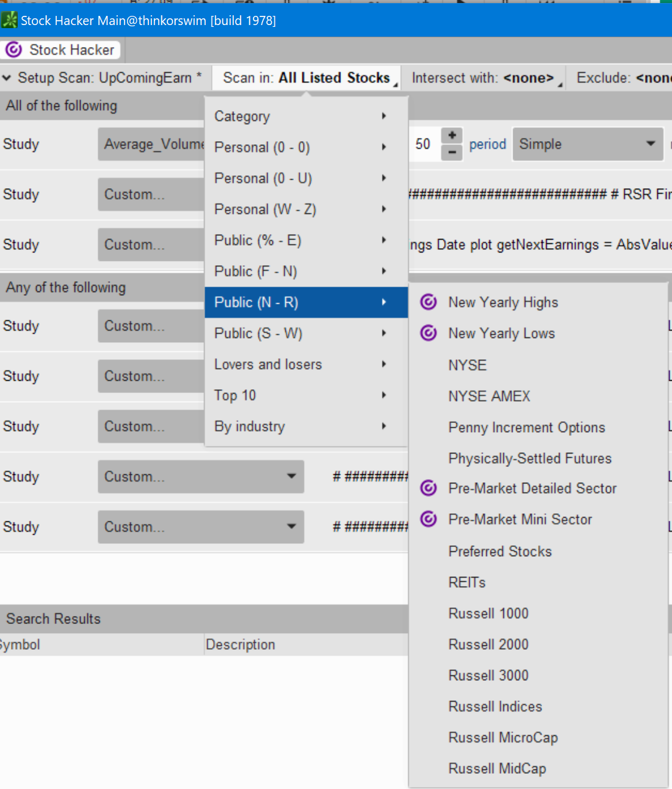Open the Average_Volume study dropdown
The width and height of the screenshot is (672, 789).
point(152,144)
